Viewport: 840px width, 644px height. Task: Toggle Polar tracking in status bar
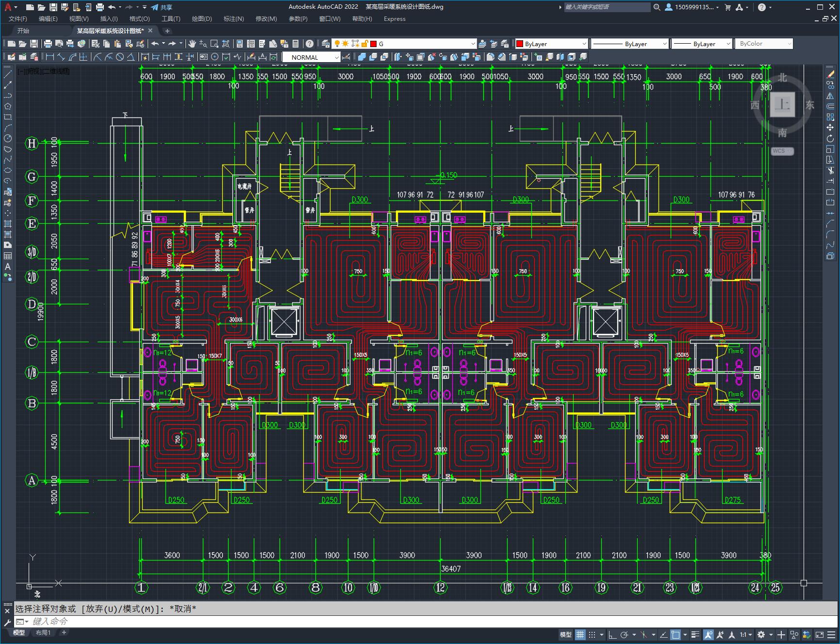click(x=624, y=634)
